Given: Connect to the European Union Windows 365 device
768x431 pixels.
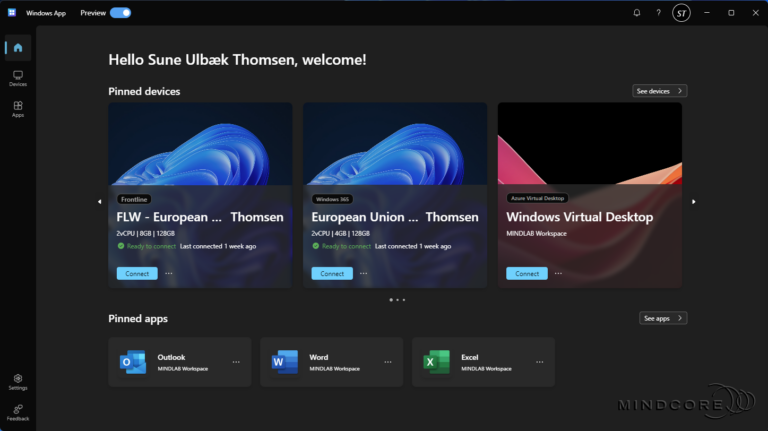Looking at the screenshot, I should 332,273.
